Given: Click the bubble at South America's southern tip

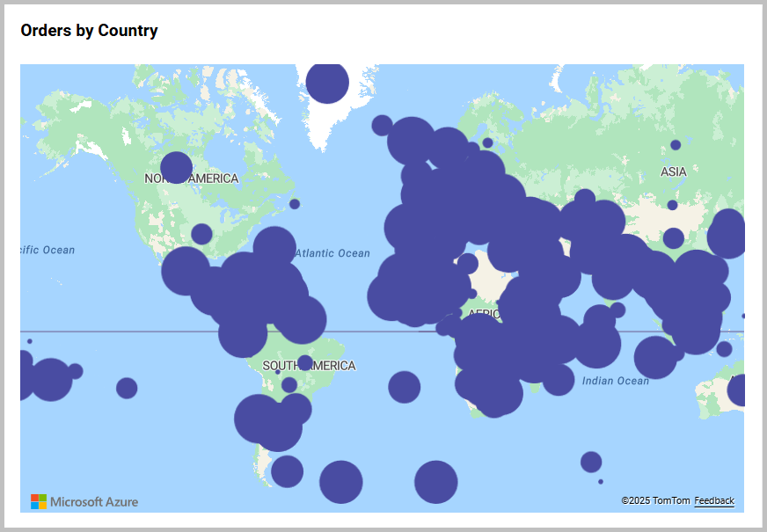Looking at the screenshot, I should click(287, 471).
